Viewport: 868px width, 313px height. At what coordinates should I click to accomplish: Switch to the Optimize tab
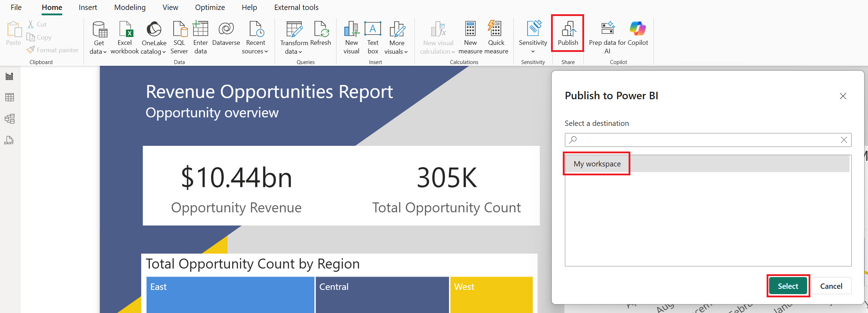click(210, 7)
